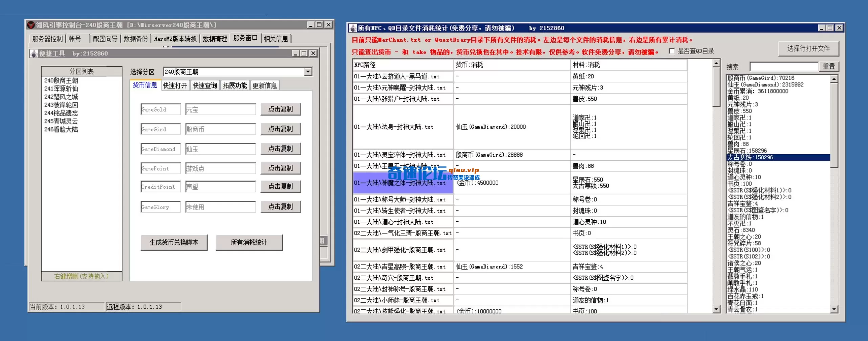868x341 pixels.
Task: Select 245青城灵云 in partition list
Action: [81, 121]
